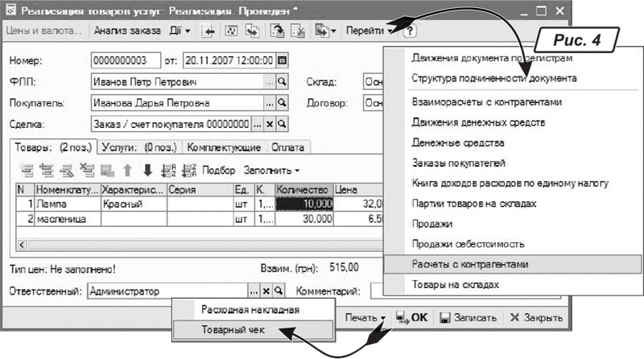Switch to the Услуги tab

pos(139,147)
